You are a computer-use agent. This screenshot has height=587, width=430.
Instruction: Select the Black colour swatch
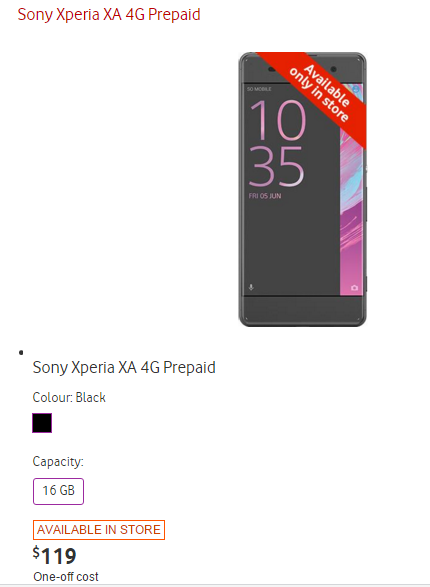tap(42, 423)
